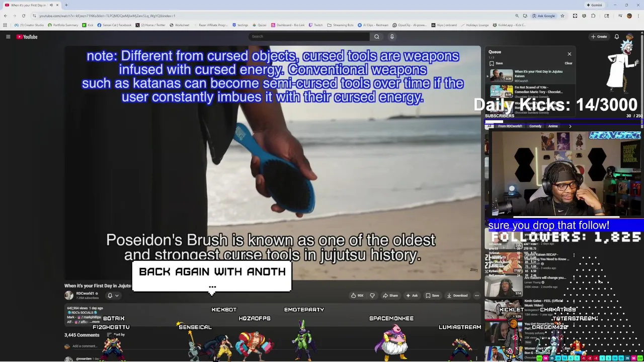Screen dimensions: 644x362
Task: Open the Kicklet.app bookmark
Action: point(509,25)
